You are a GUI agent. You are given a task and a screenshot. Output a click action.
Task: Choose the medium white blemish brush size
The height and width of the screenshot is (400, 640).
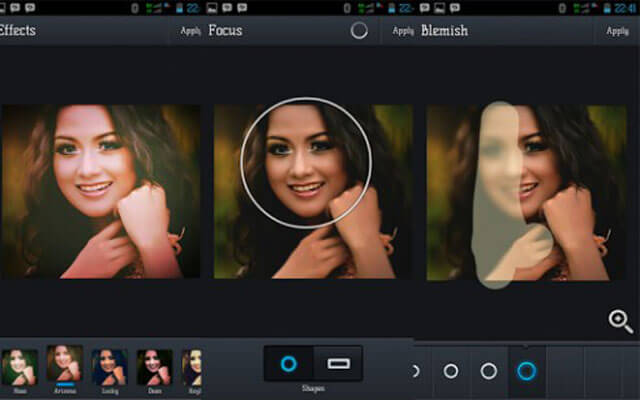[489, 371]
